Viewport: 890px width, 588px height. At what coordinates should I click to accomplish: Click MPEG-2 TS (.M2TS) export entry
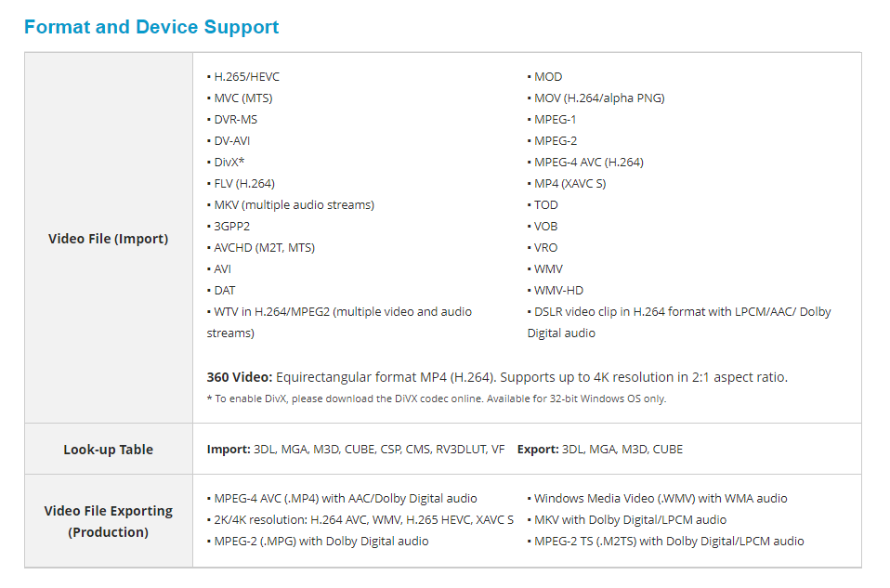(x=669, y=542)
